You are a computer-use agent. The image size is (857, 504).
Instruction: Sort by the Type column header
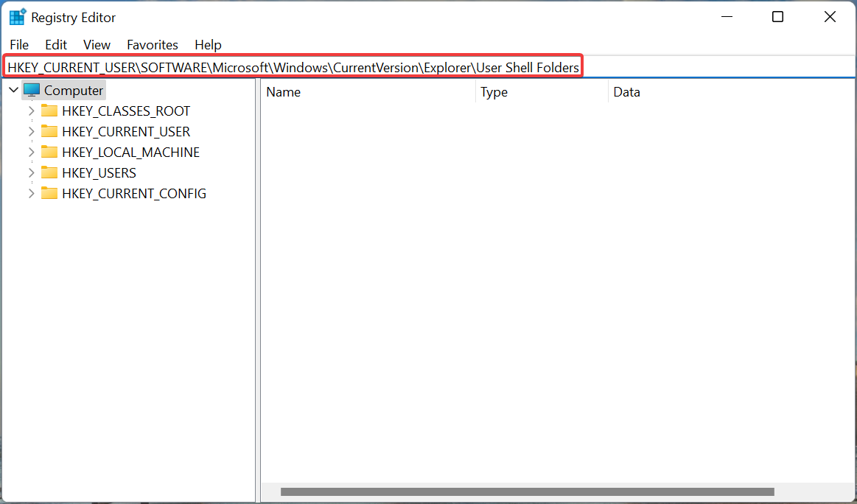542,92
